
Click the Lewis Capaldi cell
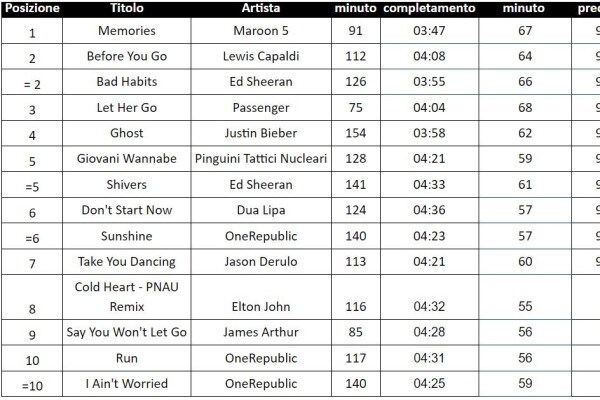pos(260,56)
